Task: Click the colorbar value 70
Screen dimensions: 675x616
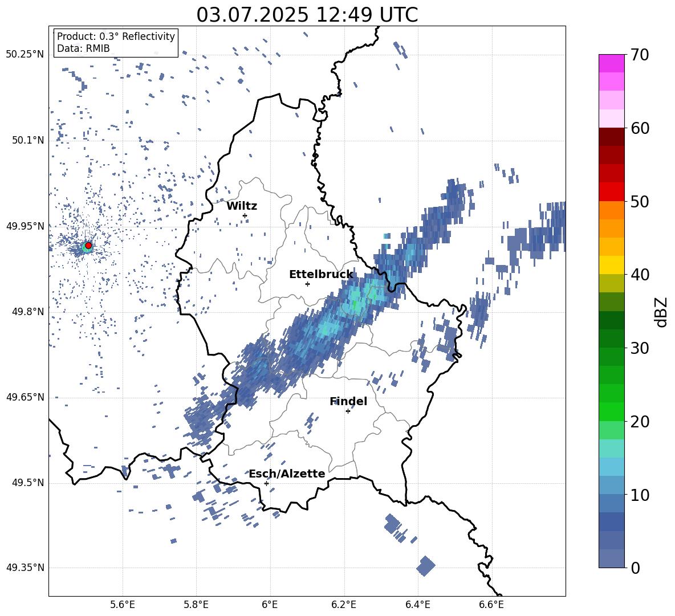Action: [640, 55]
